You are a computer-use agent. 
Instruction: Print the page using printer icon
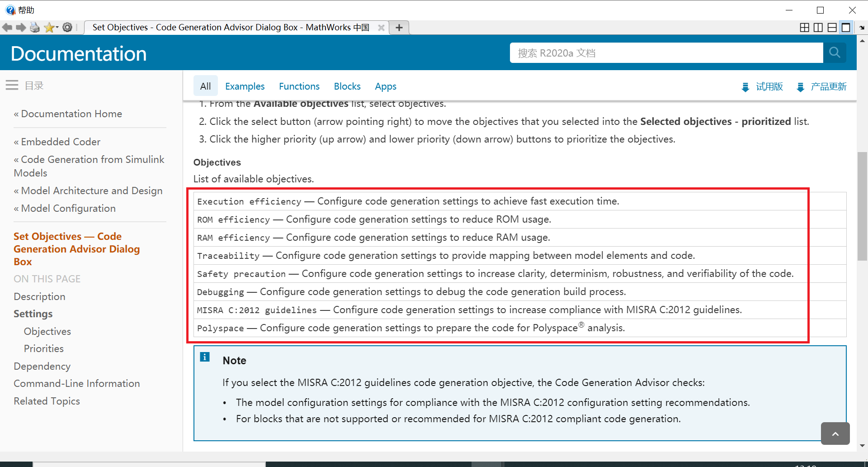point(35,28)
